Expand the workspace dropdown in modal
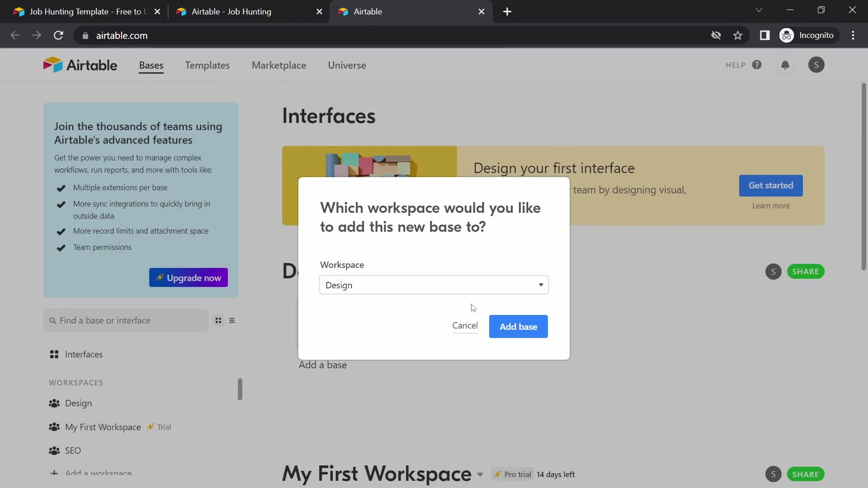868x488 pixels. 433,285
